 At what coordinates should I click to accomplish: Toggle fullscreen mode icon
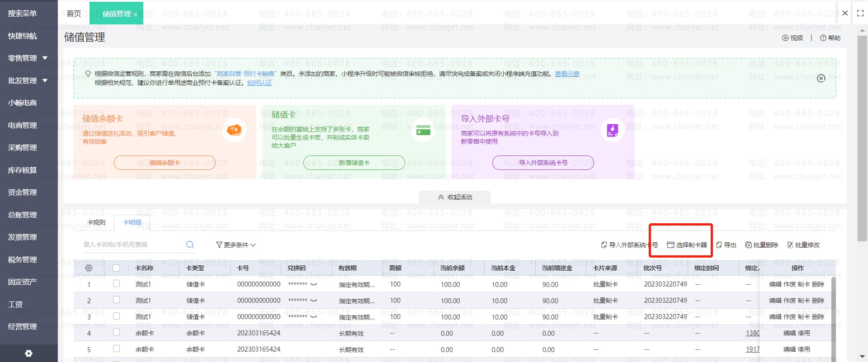click(x=860, y=14)
